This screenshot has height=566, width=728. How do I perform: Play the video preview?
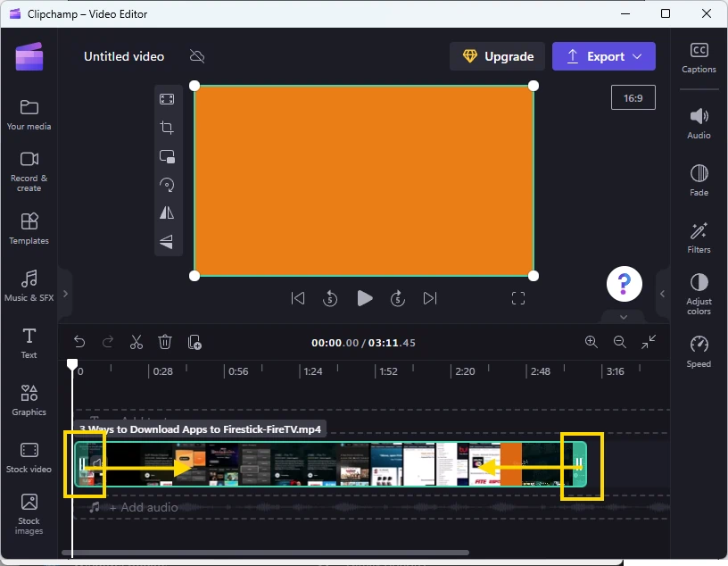pyautogui.click(x=365, y=298)
